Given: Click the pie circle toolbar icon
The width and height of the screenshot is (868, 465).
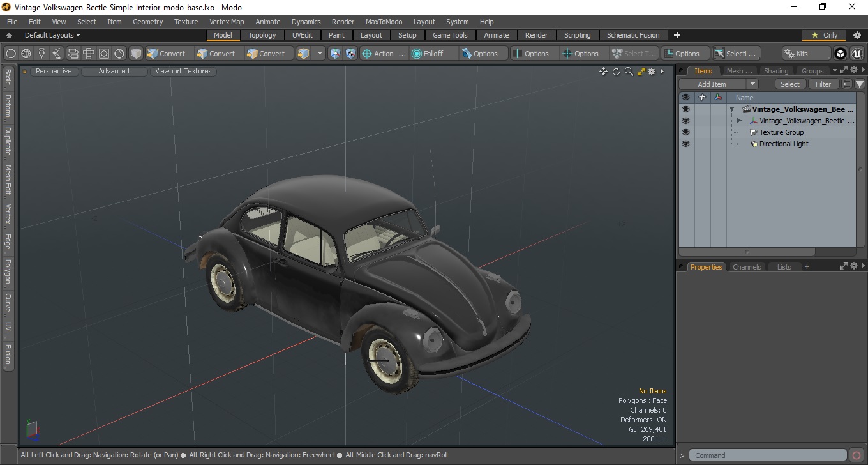Looking at the screenshot, I should [119, 54].
